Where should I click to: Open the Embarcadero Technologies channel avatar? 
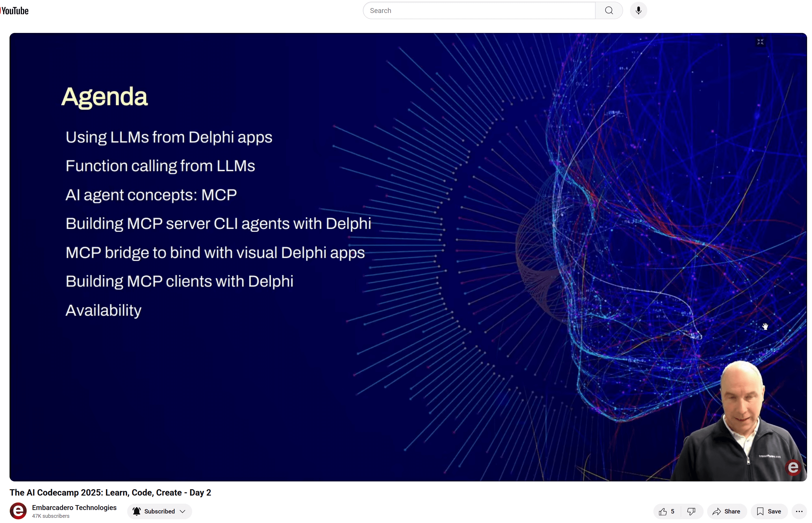[18, 511]
